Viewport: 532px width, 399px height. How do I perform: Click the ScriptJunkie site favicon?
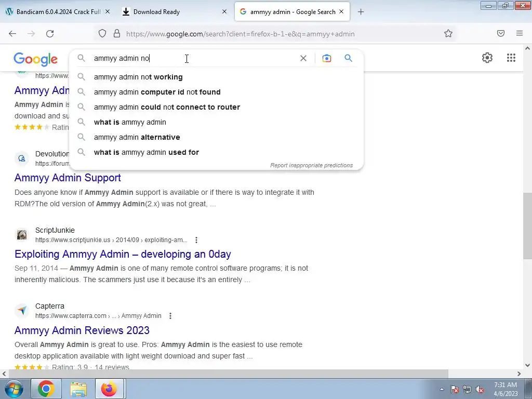[x=22, y=235]
